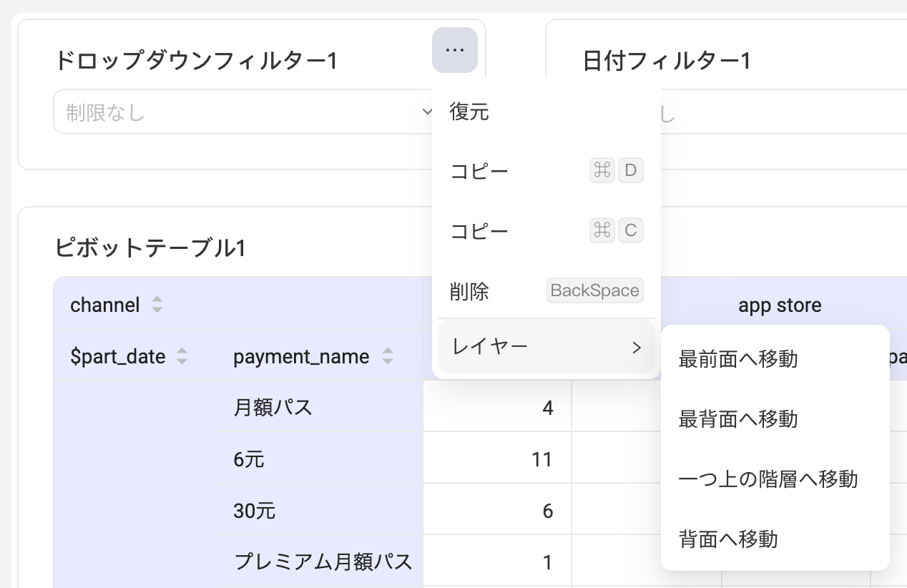Select the 月額パス row label
The height and width of the screenshot is (588, 907).
pyautogui.click(x=273, y=408)
